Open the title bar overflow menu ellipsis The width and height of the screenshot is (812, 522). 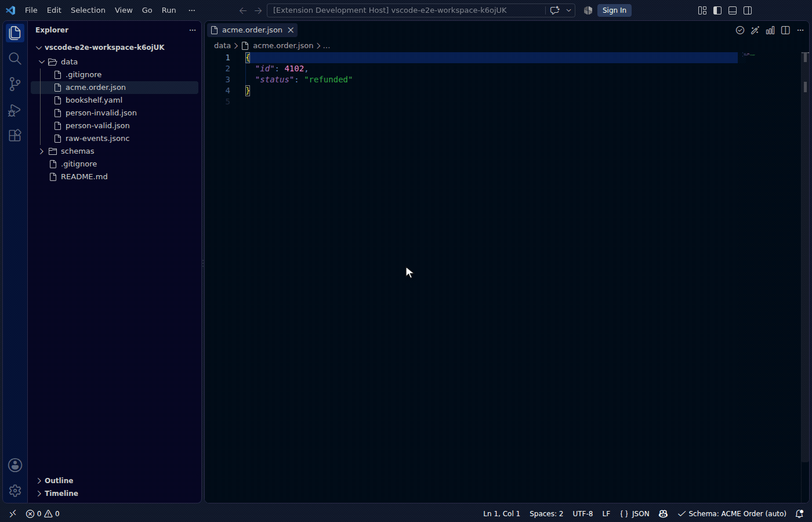(x=192, y=10)
